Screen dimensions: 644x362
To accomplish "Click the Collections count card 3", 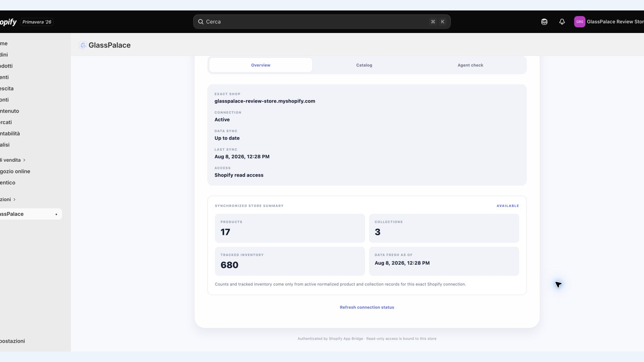I will 444,228.
